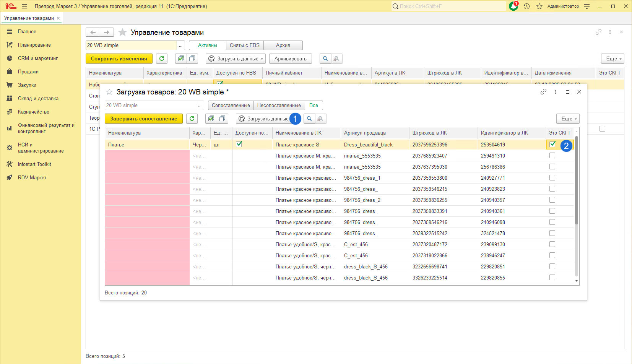Click the refresh icon in the dialog toolbar
632x364 pixels.
(x=192, y=119)
